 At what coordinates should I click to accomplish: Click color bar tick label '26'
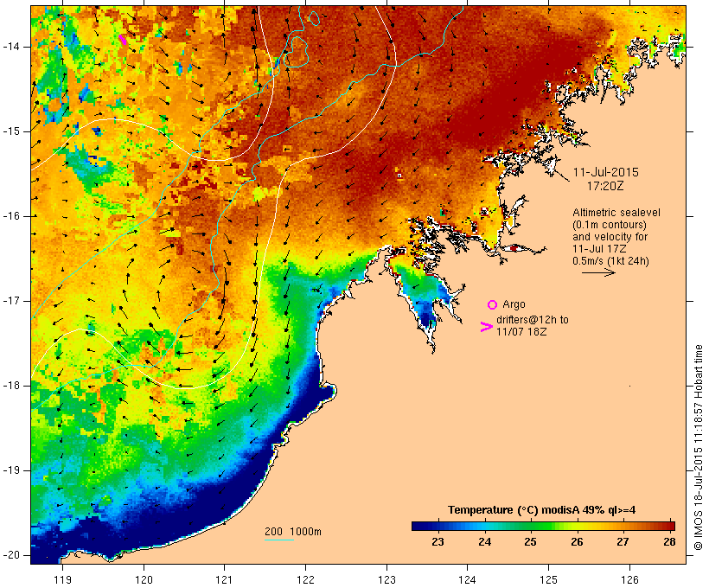pos(577,542)
